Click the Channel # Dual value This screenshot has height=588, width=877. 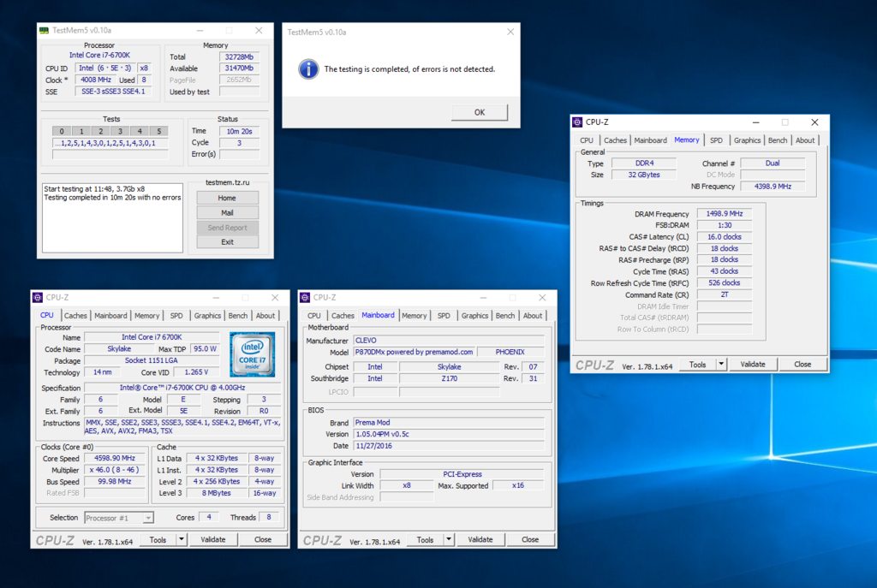773,163
